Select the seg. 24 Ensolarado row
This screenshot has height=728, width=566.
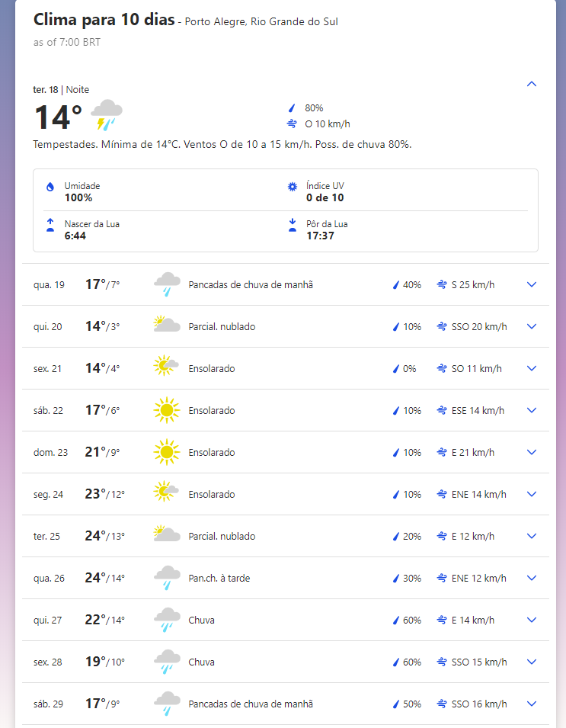pyautogui.click(x=286, y=494)
